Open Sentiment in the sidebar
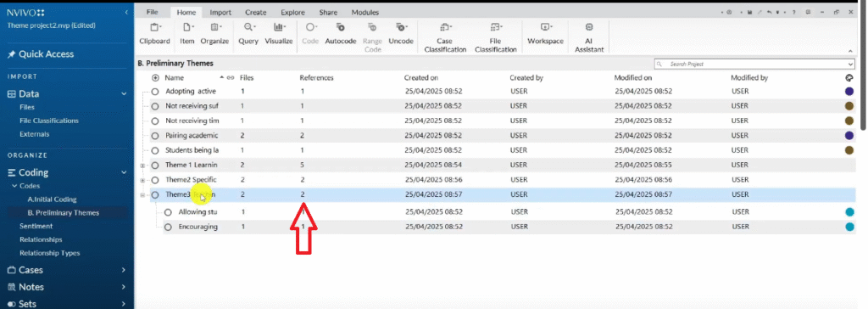This screenshot has width=868, height=309. (36, 227)
